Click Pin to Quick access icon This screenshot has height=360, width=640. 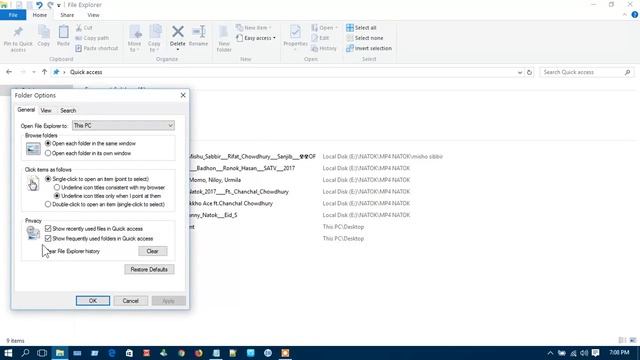click(18, 32)
